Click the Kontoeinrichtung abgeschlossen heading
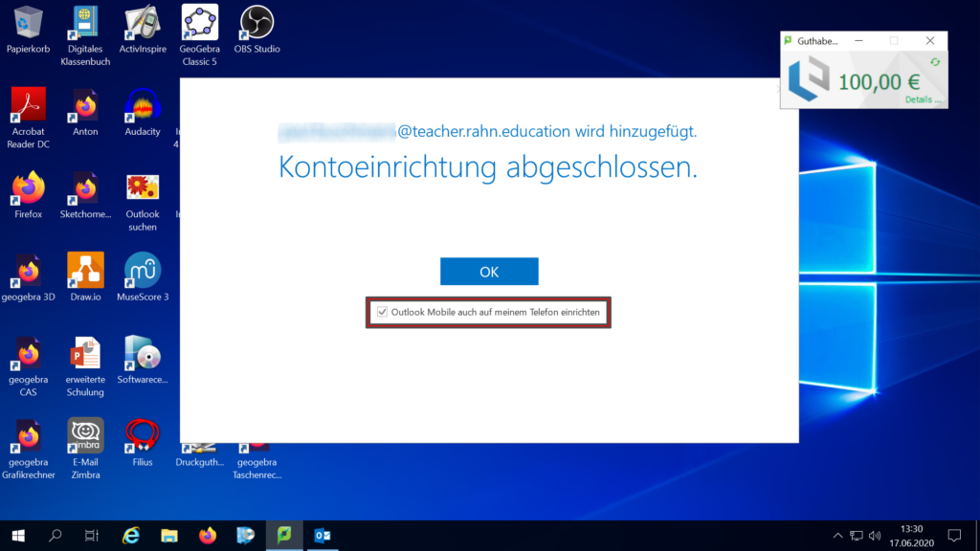The image size is (980, 551). 487,166
